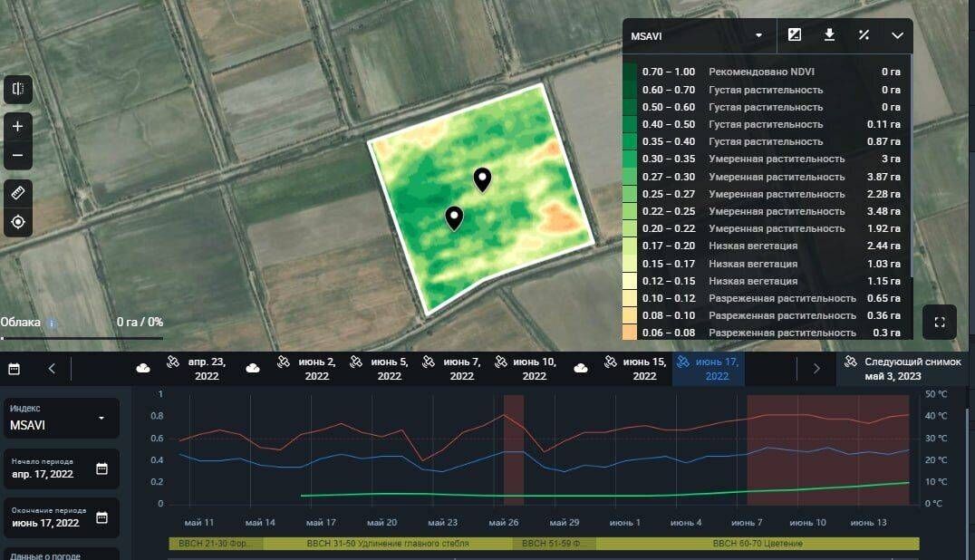Select the июнь 5, 2022 image
975x560 pixels.
381,369
